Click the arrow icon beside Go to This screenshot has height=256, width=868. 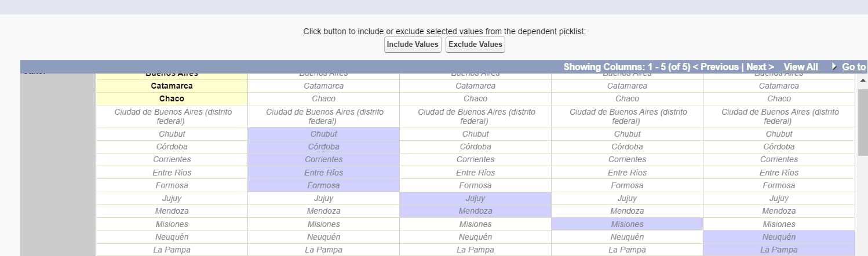[834, 67]
